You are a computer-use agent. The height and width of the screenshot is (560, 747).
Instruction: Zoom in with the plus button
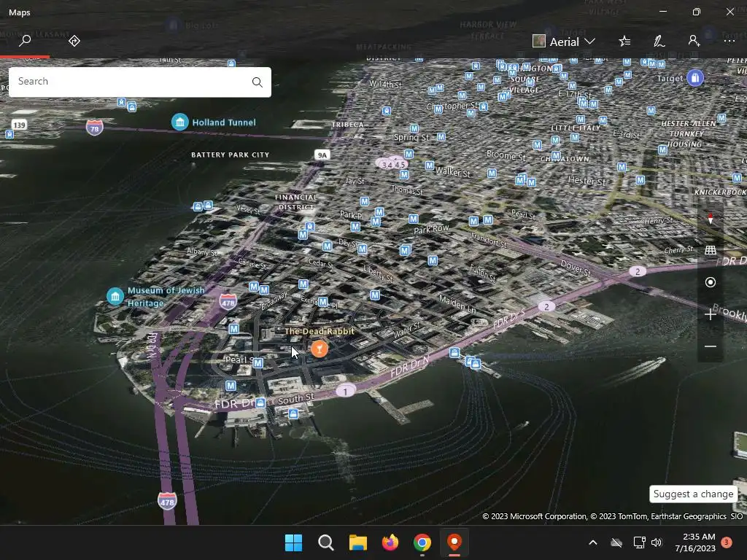711,314
